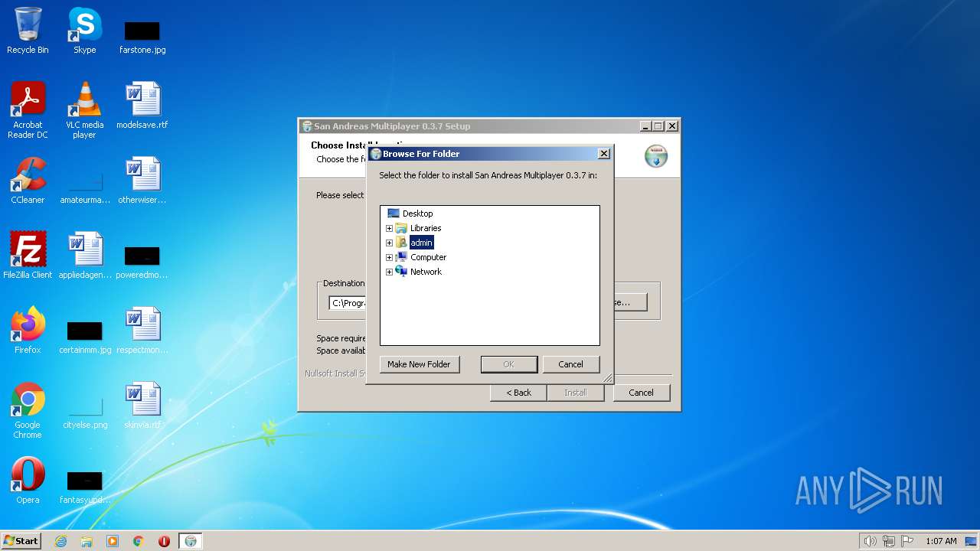Viewport: 980px width, 551px height.
Task: Open the certainmm.jpg image file
Action: (85, 337)
